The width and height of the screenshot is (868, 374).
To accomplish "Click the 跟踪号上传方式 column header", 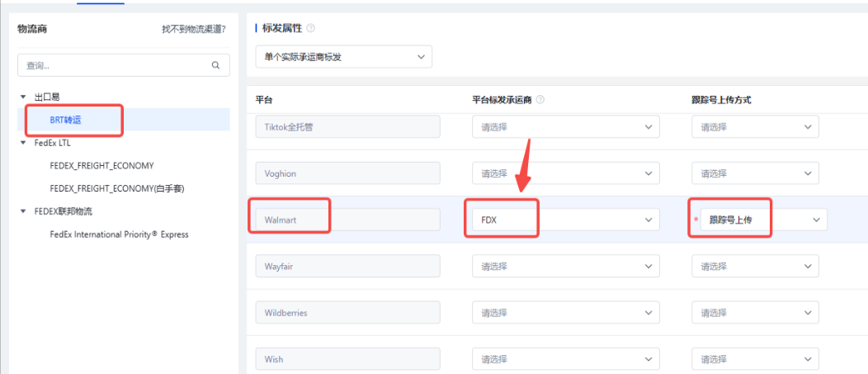I will click(721, 100).
